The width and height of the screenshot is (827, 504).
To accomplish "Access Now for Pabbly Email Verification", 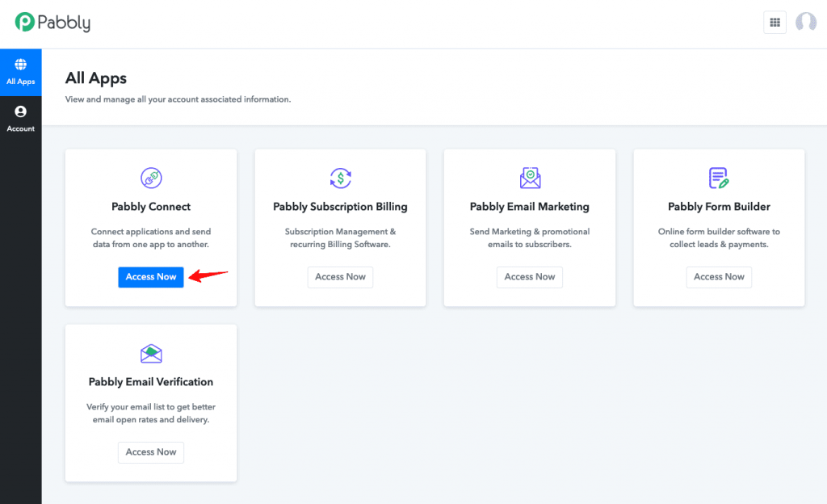I will coord(151,451).
